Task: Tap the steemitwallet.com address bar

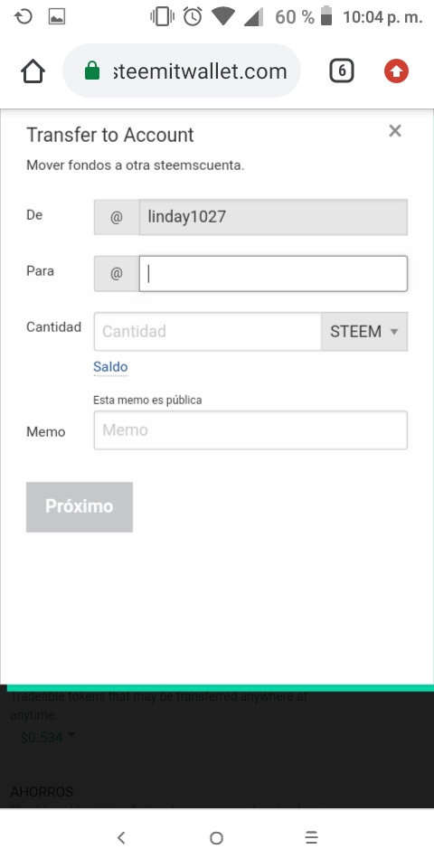Action: click(x=182, y=71)
